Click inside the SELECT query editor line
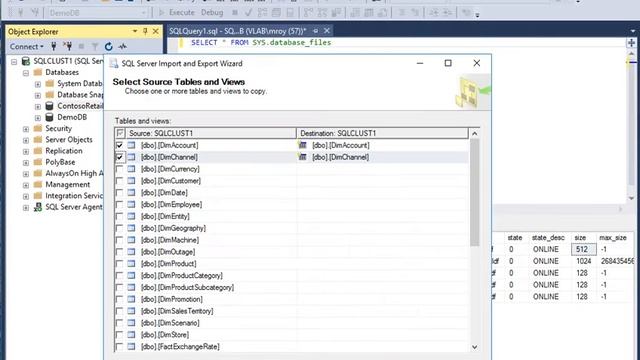Screen dimensions: 640x360 click(x=261, y=42)
